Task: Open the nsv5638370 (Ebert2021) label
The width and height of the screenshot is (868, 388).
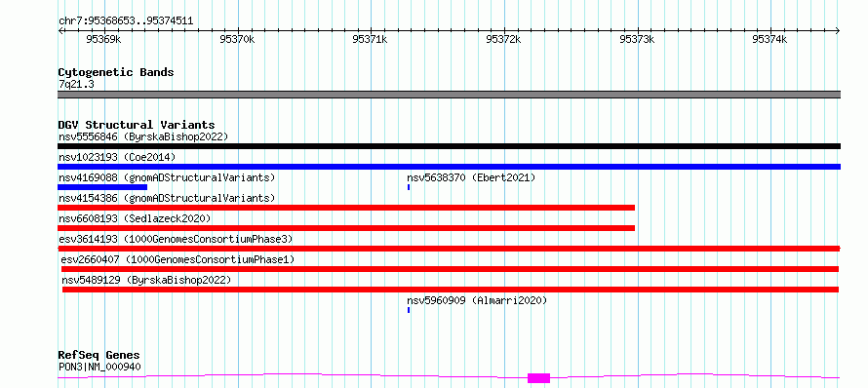Action: pos(471,177)
